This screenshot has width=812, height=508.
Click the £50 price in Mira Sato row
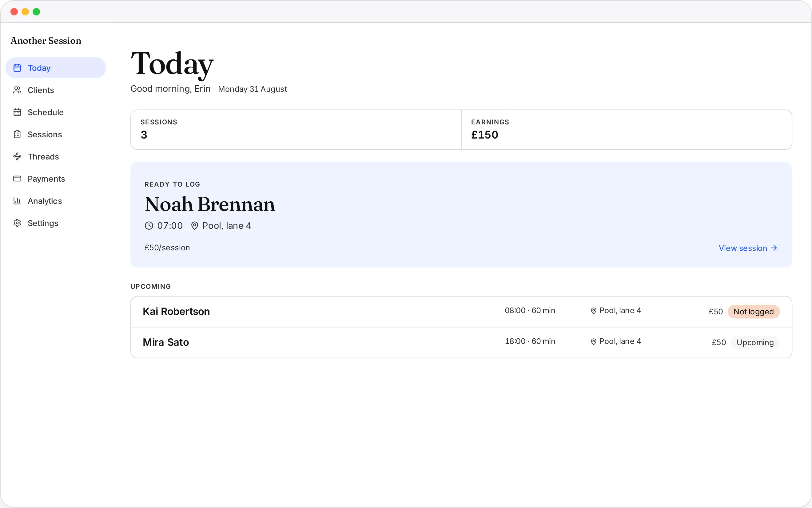tap(719, 343)
